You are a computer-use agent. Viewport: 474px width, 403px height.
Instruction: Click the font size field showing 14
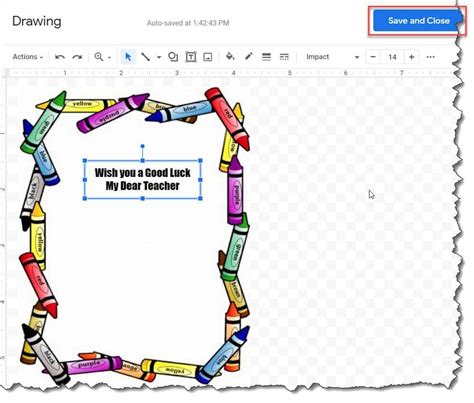coord(392,57)
